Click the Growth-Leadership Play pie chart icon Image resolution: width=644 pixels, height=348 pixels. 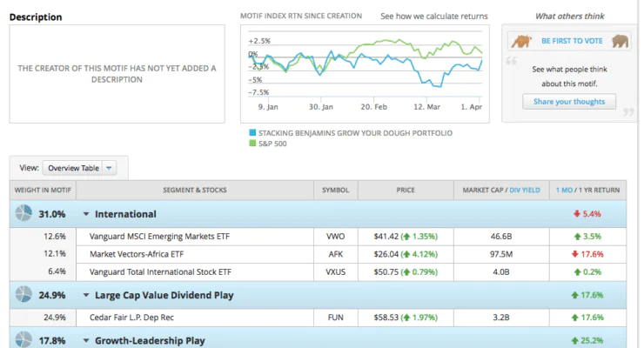click(23, 340)
